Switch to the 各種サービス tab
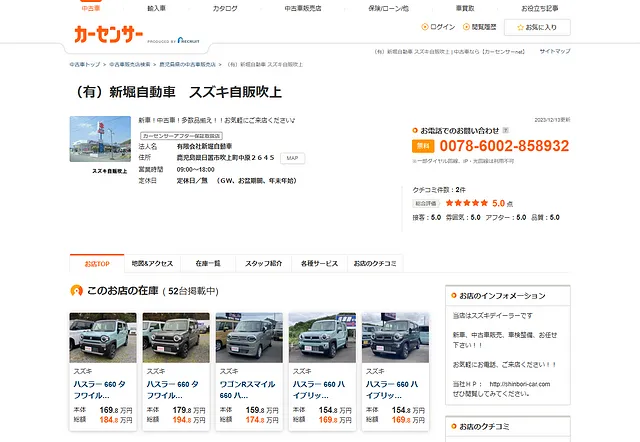 (319, 264)
